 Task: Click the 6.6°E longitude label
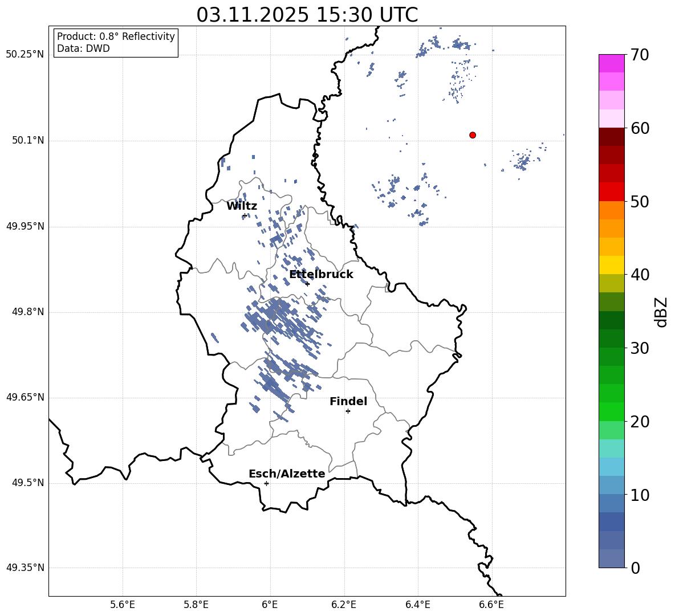(x=491, y=605)
